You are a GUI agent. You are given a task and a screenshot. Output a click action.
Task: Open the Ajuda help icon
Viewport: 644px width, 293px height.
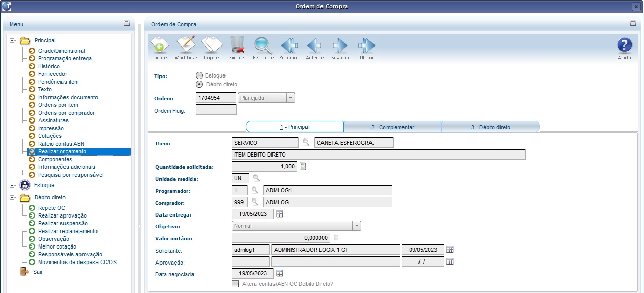pos(624,45)
